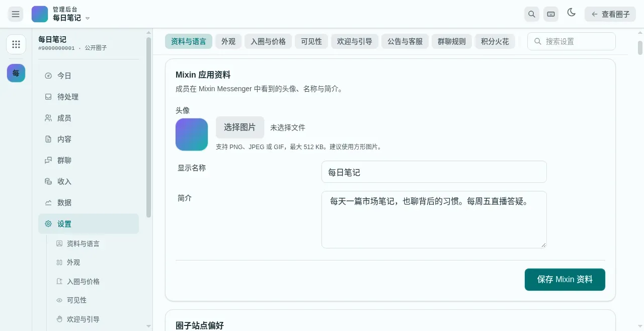The height and width of the screenshot is (331, 644).
Task: Switch to 资料与语言 tab
Action: pyautogui.click(x=189, y=41)
